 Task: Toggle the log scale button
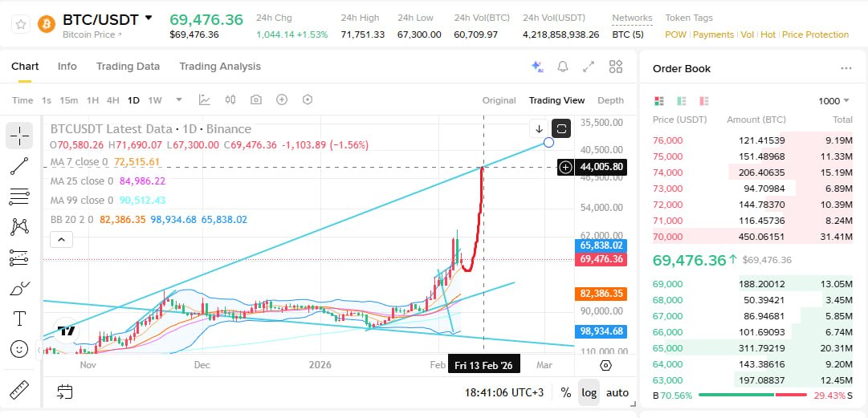tap(589, 392)
